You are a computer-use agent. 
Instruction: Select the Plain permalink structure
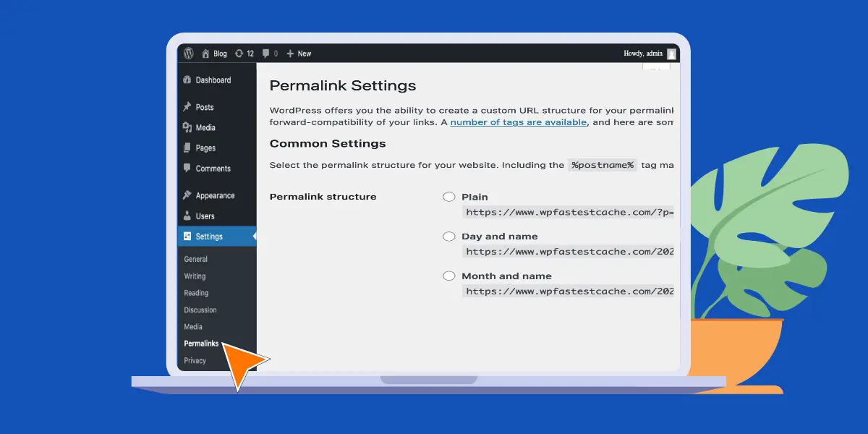pos(449,197)
